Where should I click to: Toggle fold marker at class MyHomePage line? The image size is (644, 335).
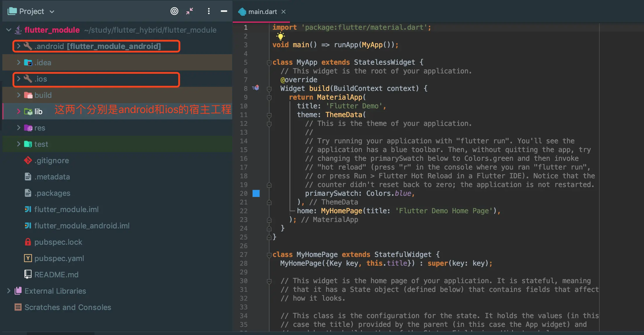269,255
